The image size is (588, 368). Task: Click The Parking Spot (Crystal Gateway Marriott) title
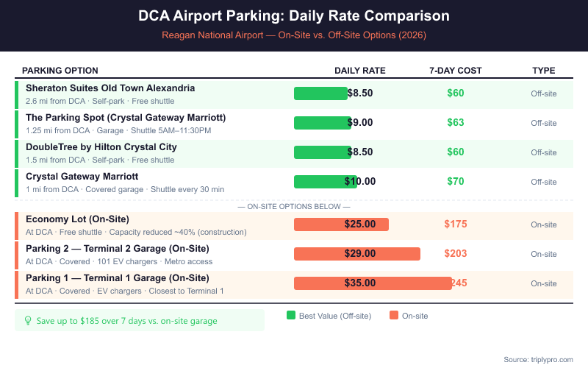126,118
